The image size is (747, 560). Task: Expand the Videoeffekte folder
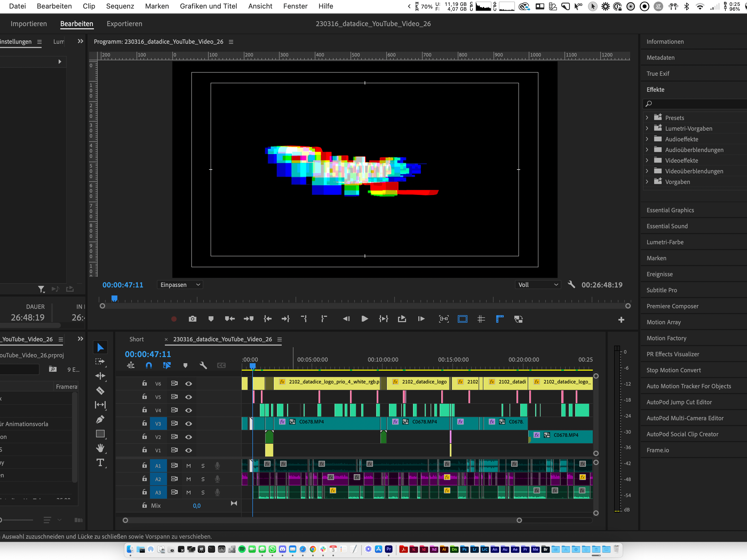[647, 160]
